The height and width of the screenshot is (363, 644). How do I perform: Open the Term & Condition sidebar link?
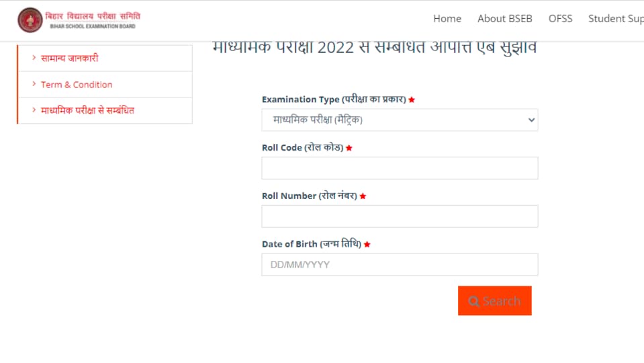click(77, 85)
